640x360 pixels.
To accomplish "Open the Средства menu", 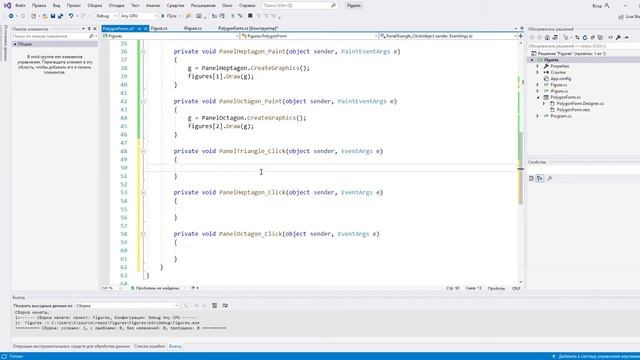I will tap(176, 6).
